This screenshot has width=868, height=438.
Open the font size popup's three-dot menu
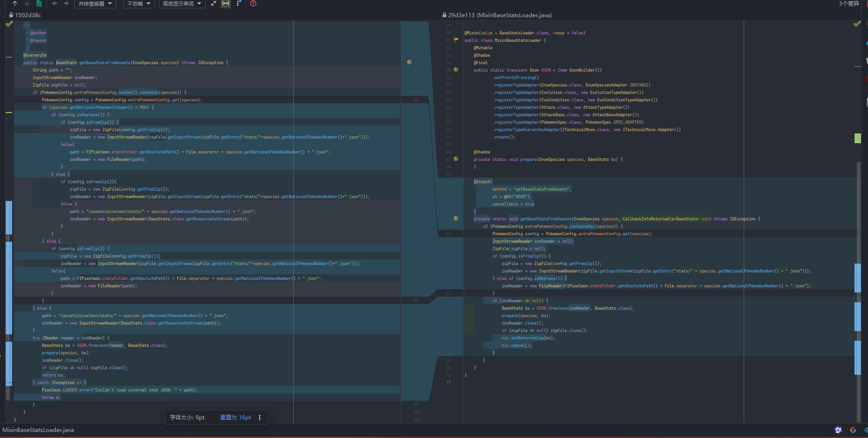coord(260,418)
